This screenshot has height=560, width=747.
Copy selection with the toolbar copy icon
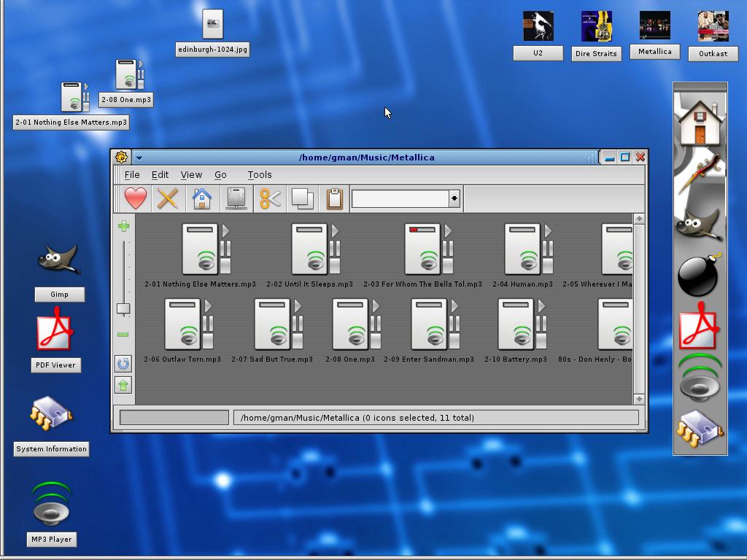[x=303, y=198]
